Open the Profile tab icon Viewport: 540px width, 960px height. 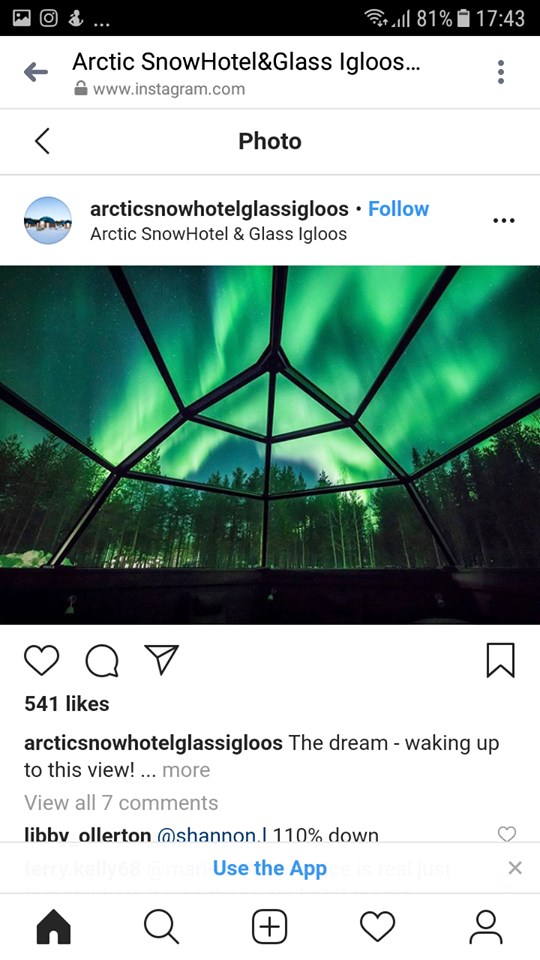(x=486, y=926)
